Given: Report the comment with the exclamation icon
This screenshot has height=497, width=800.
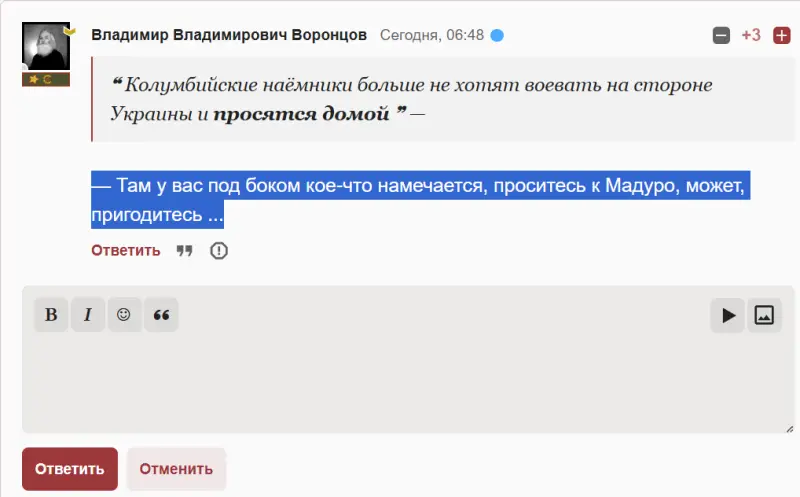Looking at the screenshot, I should 219,250.
